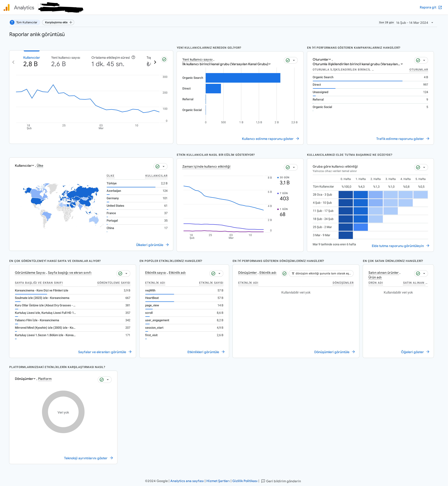Open the 'Oturumlar' metric dropdown

[330, 59]
